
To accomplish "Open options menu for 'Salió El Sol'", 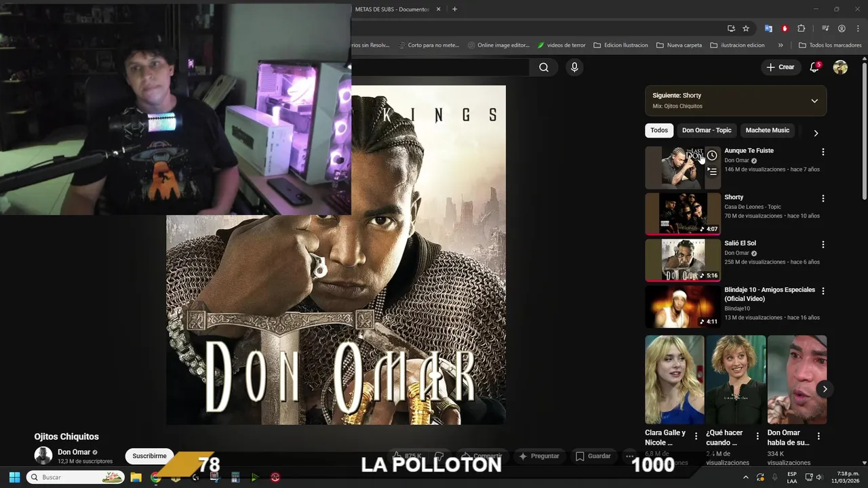I will coord(823,245).
